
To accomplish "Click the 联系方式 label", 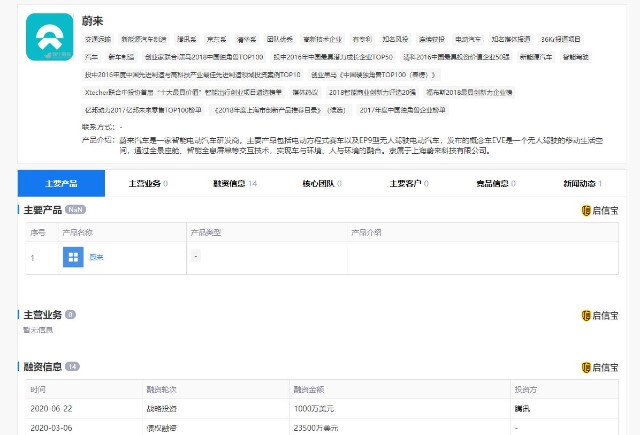I will coord(98,127).
